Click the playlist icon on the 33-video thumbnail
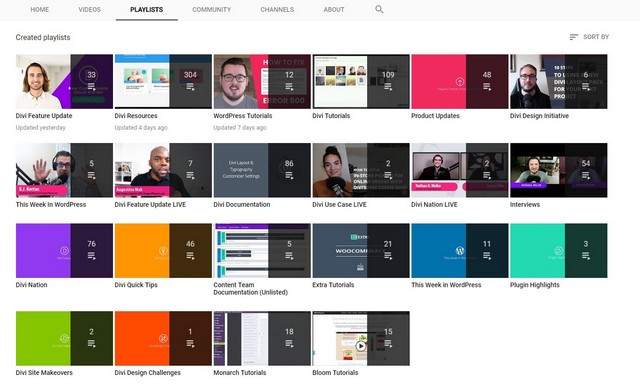 tap(91, 86)
